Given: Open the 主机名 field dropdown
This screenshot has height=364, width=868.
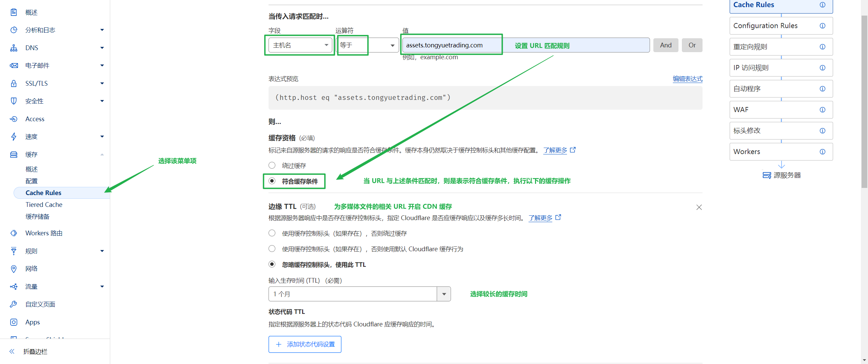Looking at the screenshot, I should pyautogui.click(x=300, y=45).
